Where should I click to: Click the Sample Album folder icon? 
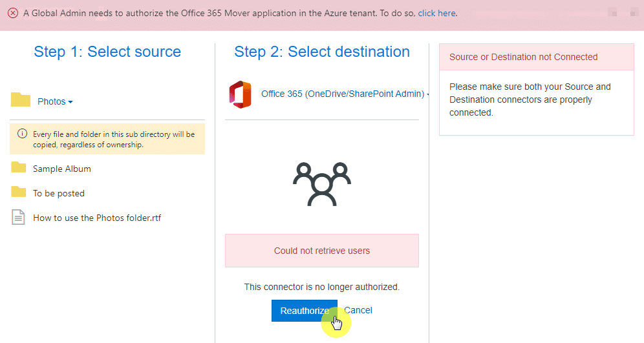click(19, 167)
